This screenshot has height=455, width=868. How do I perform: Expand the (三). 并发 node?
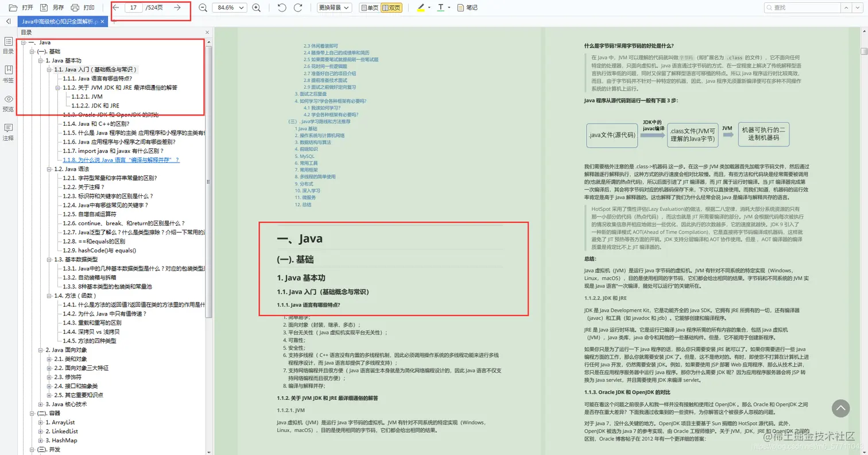32,449
